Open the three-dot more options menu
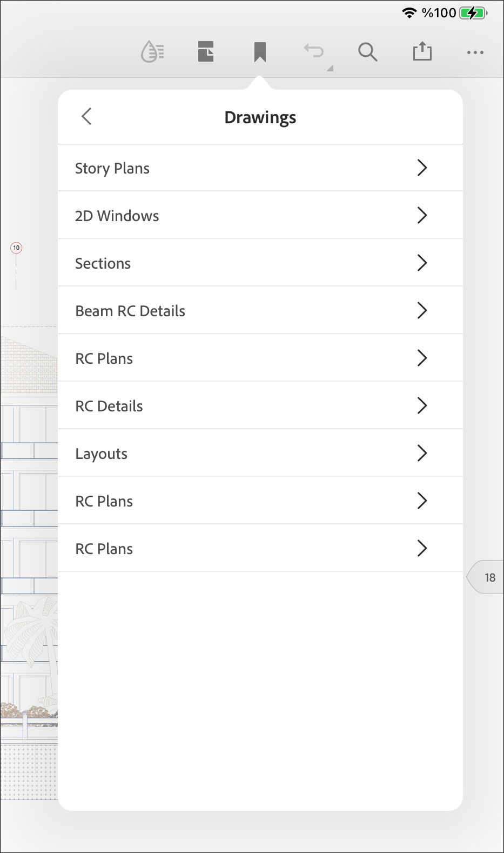Screen dimensions: 504x853 point(475,52)
